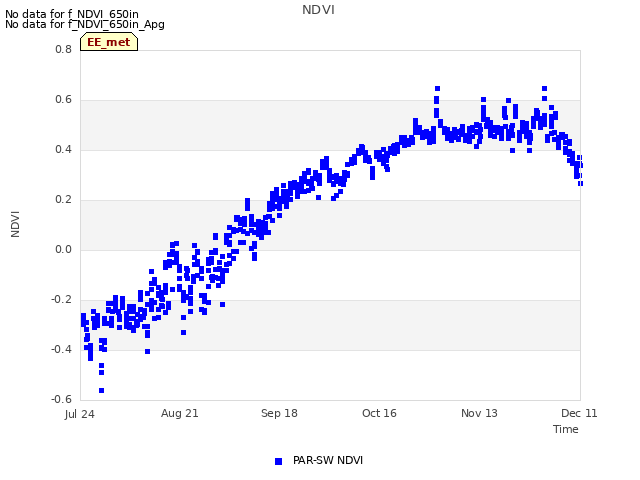Click the 0.6 y-axis tick label
Viewport: 640px width, 480px height.
(63, 100)
